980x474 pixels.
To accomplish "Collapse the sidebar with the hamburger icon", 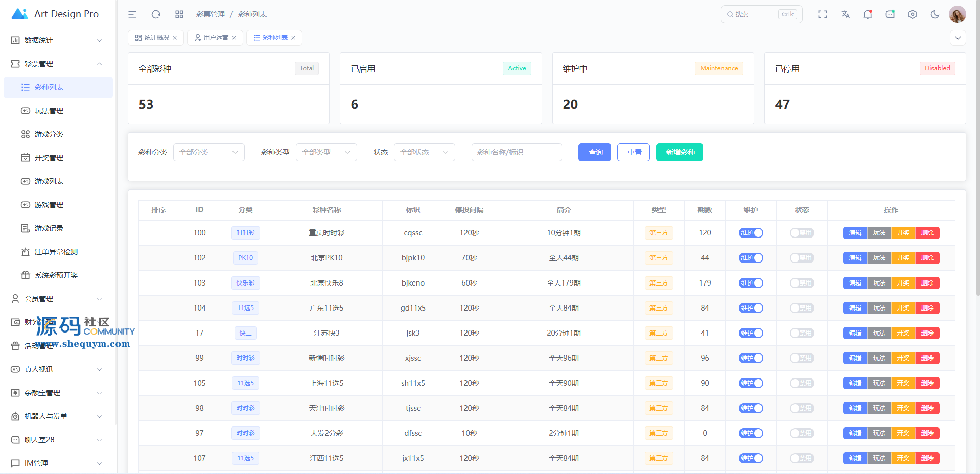I will click(x=132, y=14).
